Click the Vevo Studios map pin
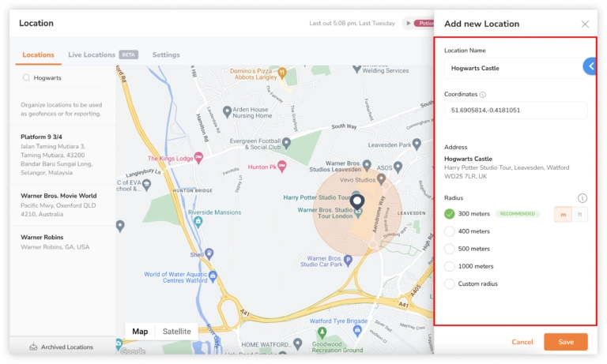 [x=381, y=179]
